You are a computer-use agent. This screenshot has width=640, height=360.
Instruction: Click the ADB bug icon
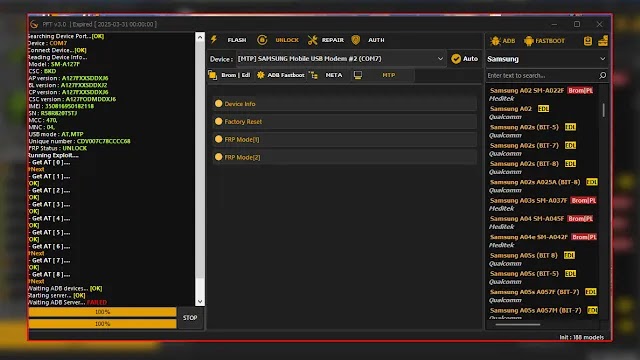496,41
